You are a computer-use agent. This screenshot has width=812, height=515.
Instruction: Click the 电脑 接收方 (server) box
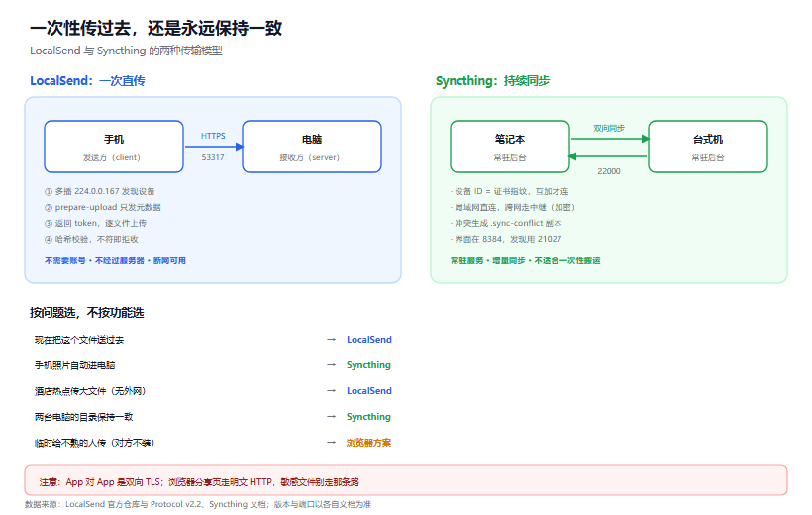click(x=312, y=147)
